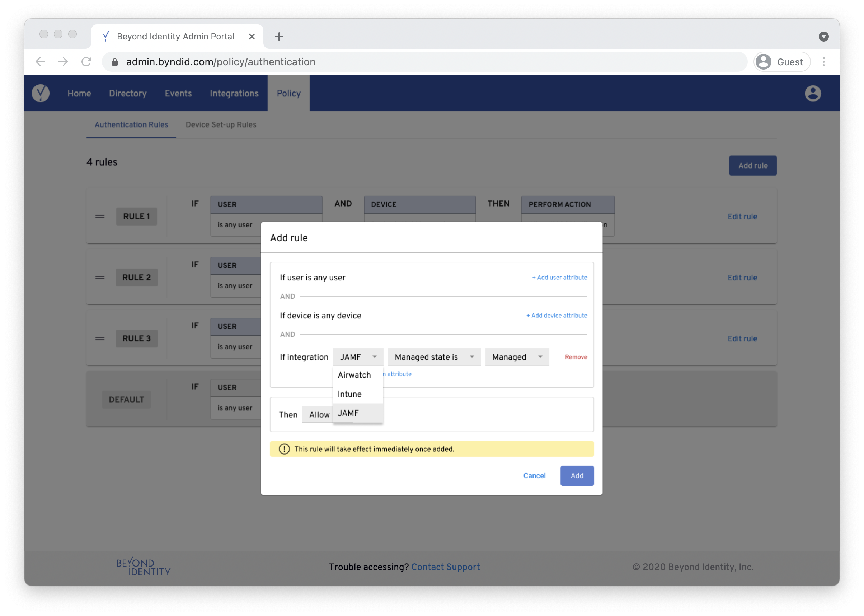Reload the page with refresh icon
864x616 pixels.
coord(86,61)
